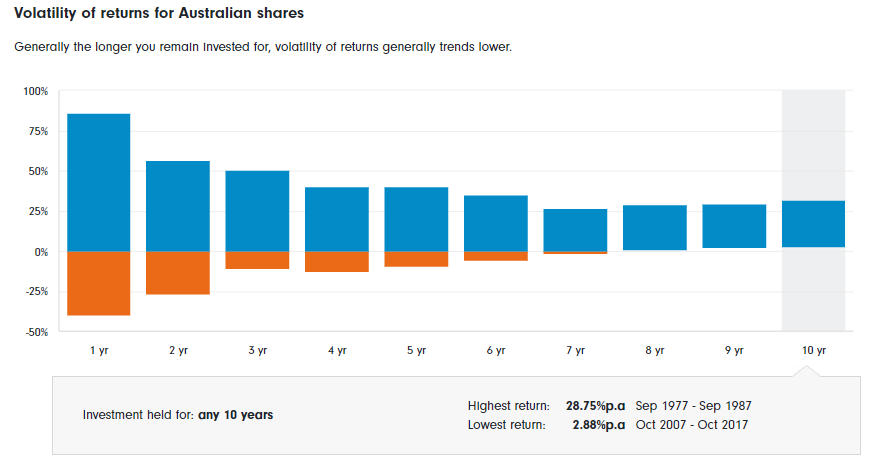The width and height of the screenshot is (875, 467).
Task: Click the lowest return value 2.88%p.a
Action: coord(598,425)
